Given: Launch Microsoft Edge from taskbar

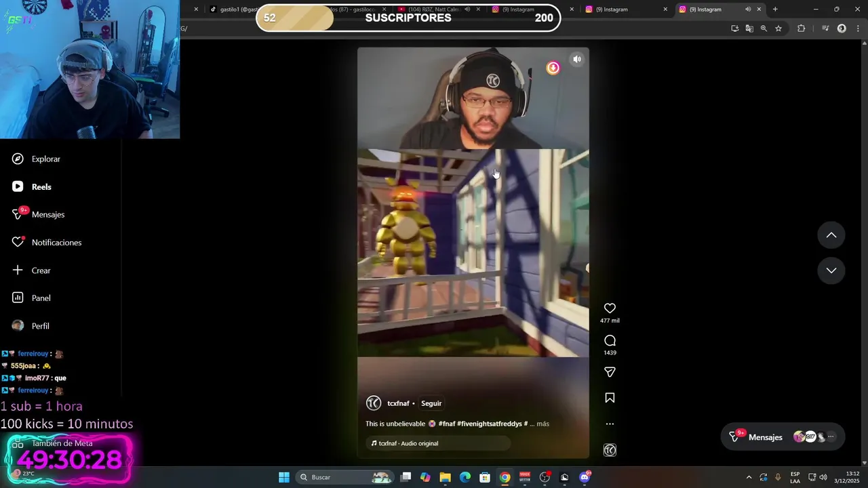Looking at the screenshot, I should (465, 477).
